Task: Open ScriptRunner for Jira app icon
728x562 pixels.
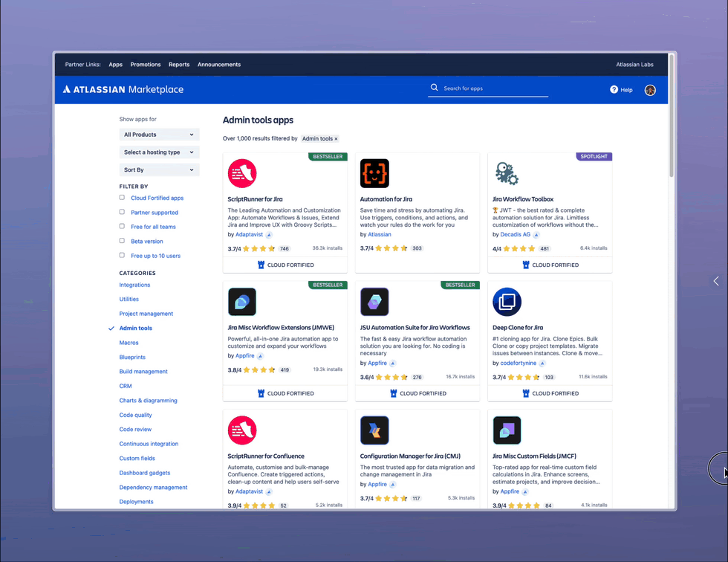Action: pos(242,173)
